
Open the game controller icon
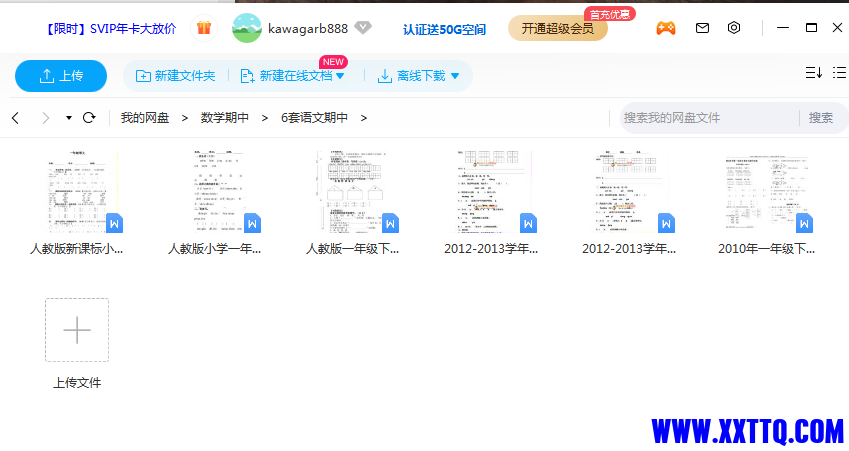(665, 28)
